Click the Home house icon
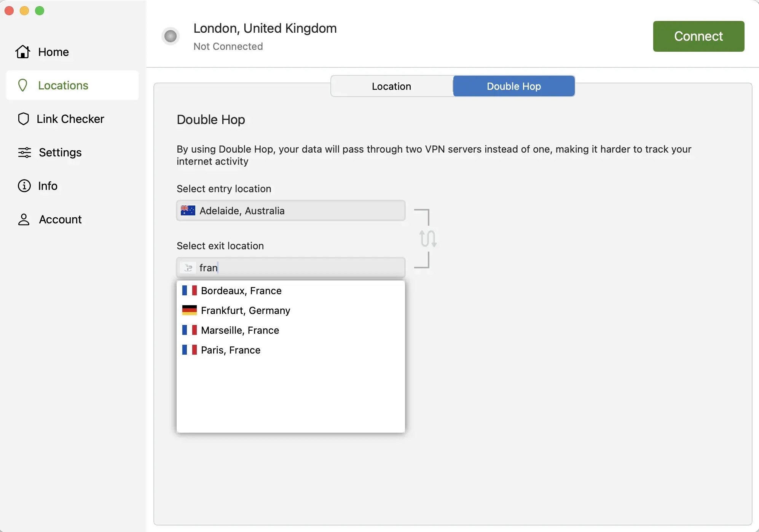 pos(23,52)
